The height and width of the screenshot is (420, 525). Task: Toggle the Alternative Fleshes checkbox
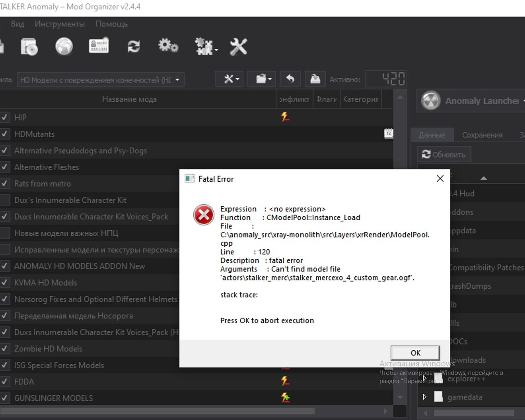pos(5,167)
